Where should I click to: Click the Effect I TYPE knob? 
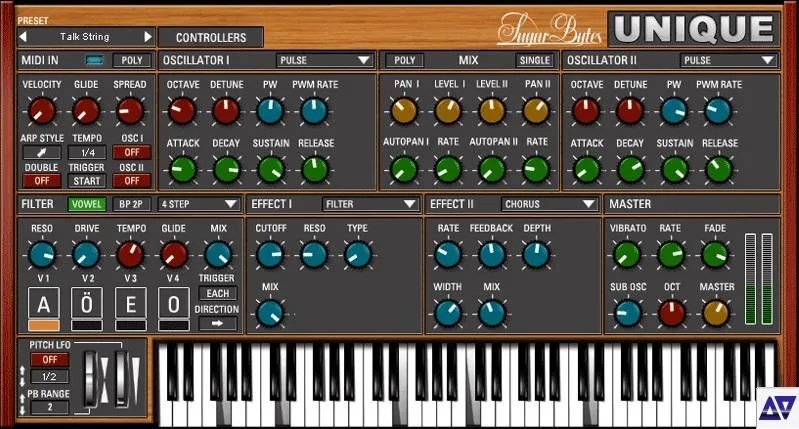pyautogui.click(x=358, y=255)
